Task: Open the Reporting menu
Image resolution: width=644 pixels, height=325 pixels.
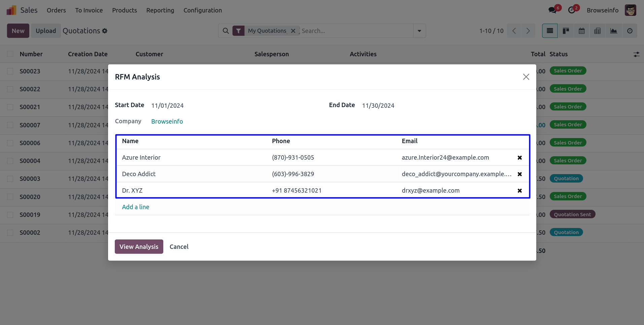Action: pos(160,10)
